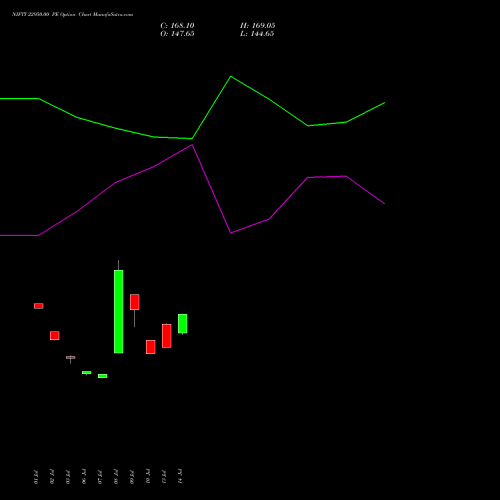The height and width of the screenshot is (500, 500).
Task: Click the low value L: 144.65
Action: pos(257,34)
